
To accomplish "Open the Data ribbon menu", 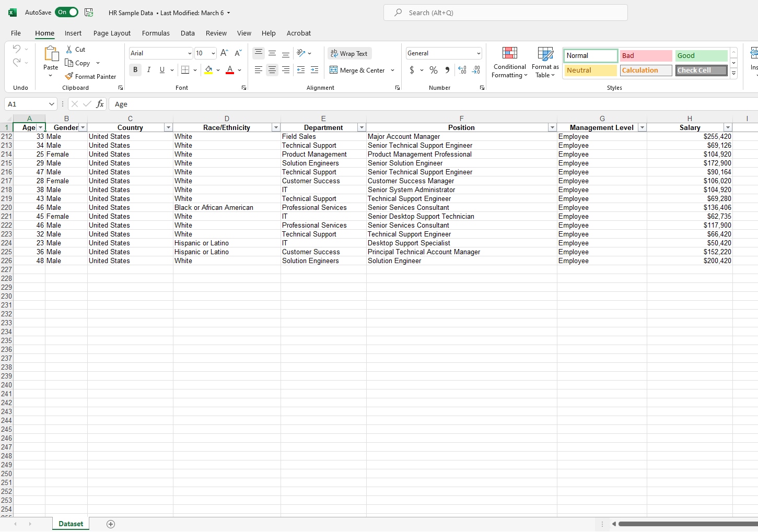I will coord(188,33).
